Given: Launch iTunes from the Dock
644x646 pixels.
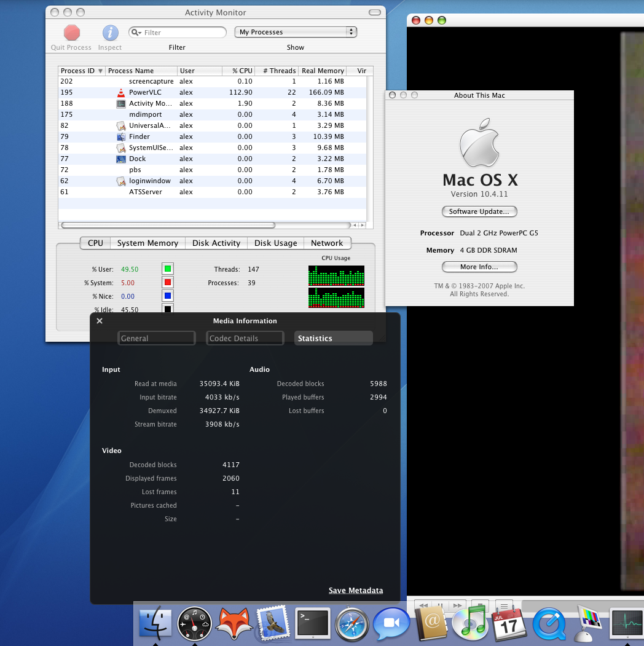Looking at the screenshot, I should pyautogui.click(x=469, y=624).
